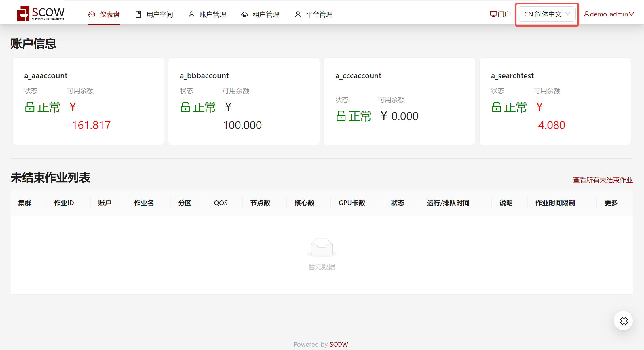Click the SCOW logo icon
This screenshot has height=350, width=644.
[x=23, y=14]
